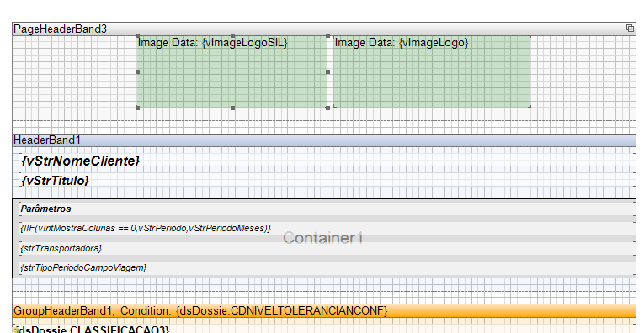Select the vImageLogo image component
The height and width of the screenshot is (333, 644).
pos(432,71)
